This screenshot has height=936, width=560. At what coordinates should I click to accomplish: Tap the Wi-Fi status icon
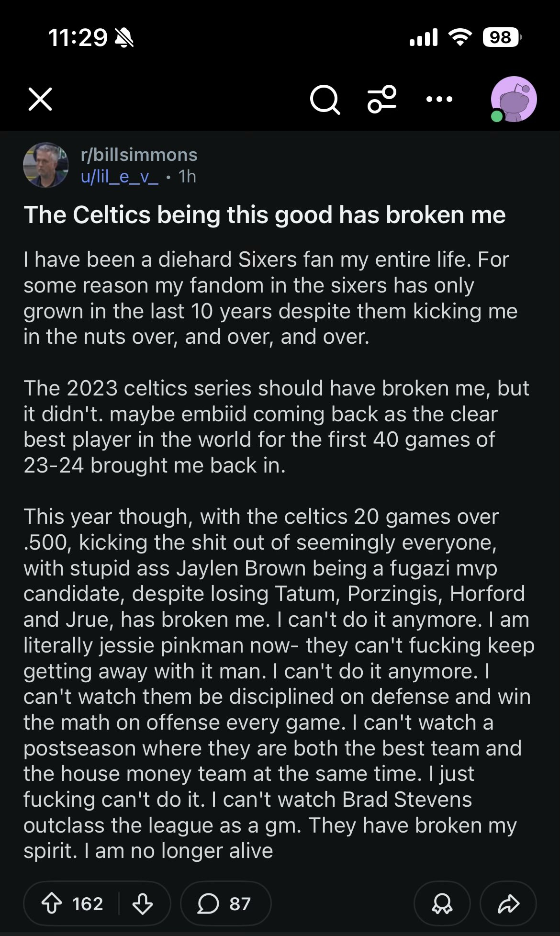(460, 37)
